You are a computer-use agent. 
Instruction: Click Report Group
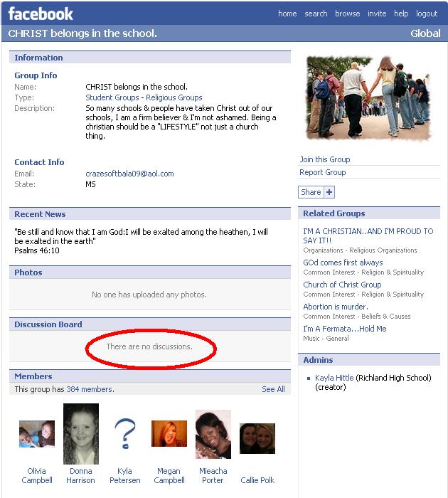pos(323,172)
